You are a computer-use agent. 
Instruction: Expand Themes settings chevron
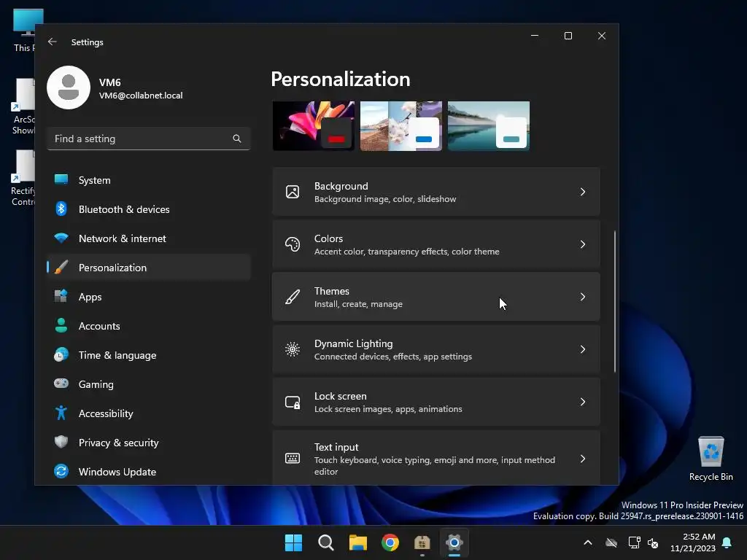(583, 297)
